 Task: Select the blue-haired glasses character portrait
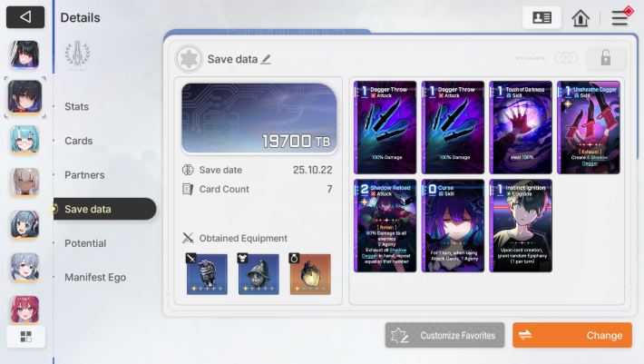(25, 140)
